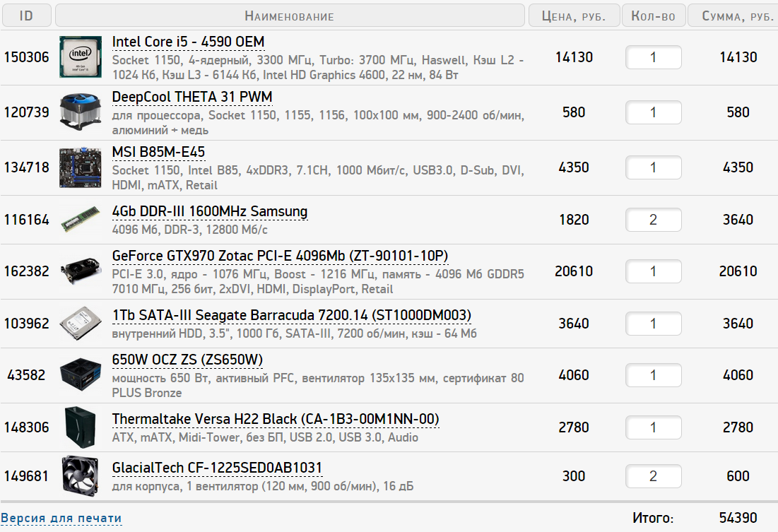Click quantity field for Samsung DDR-III memory
Image resolution: width=778 pixels, height=532 pixels.
pos(654,219)
